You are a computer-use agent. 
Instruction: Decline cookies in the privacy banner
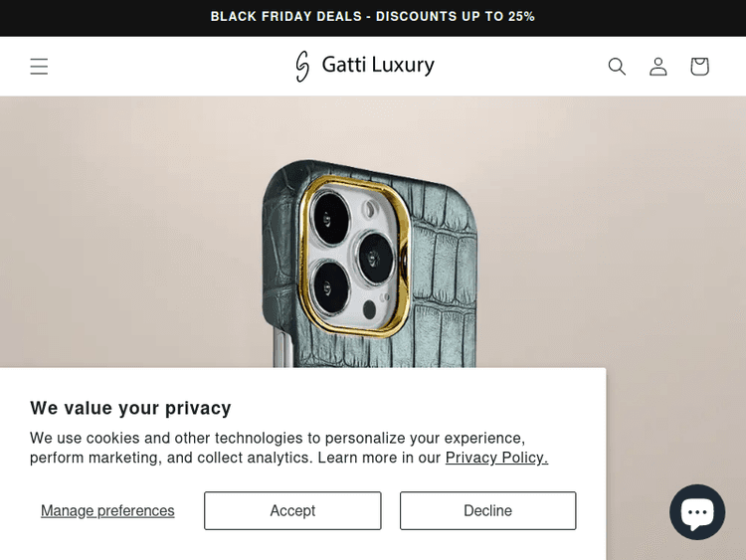(x=487, y=510)
